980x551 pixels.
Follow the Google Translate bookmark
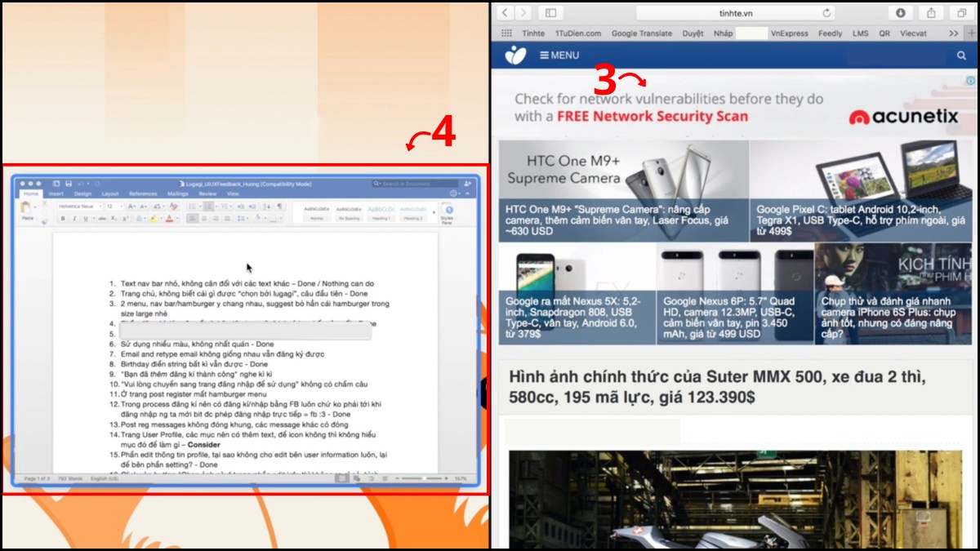pos(641,33)
